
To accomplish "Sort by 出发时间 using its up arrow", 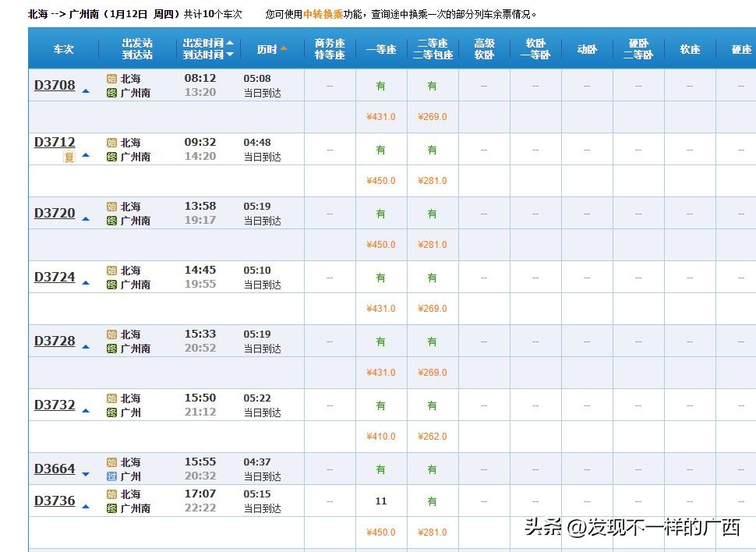I will click(230, 44).
